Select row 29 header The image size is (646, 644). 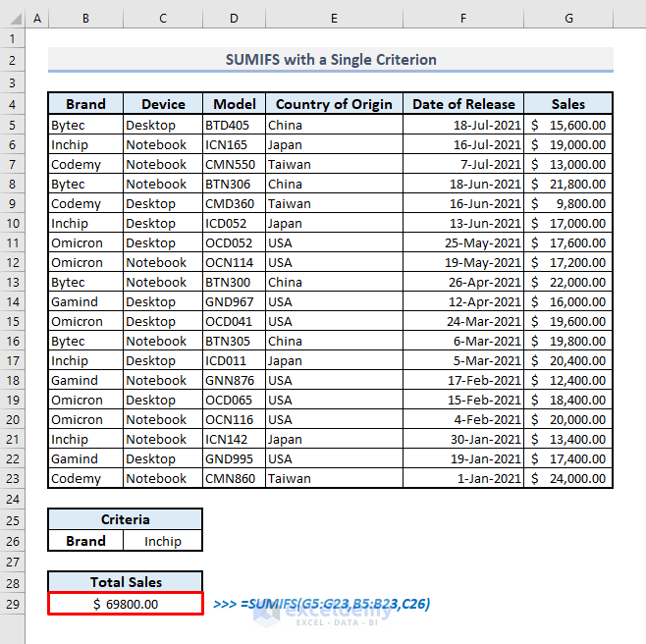click(x=13, y=604)
